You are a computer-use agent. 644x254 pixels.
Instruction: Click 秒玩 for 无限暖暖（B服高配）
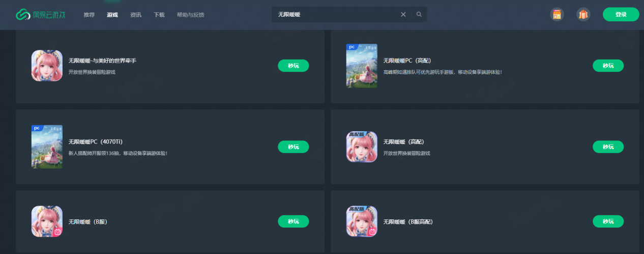[608, 221]
